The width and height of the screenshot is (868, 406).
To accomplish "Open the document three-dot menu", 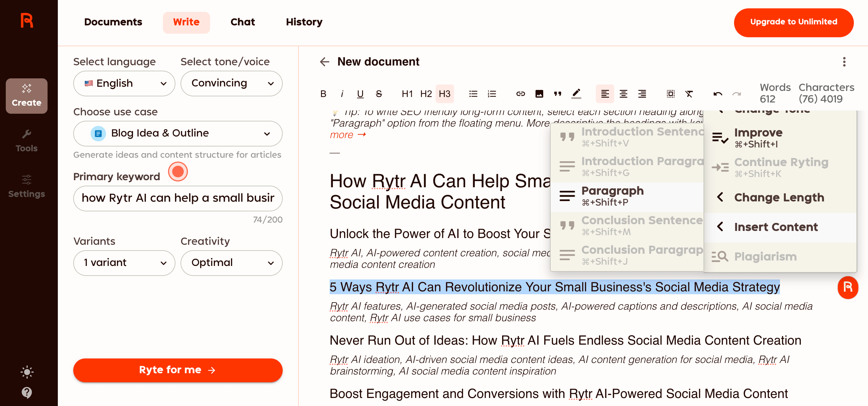I will click(x=844, y=62).
